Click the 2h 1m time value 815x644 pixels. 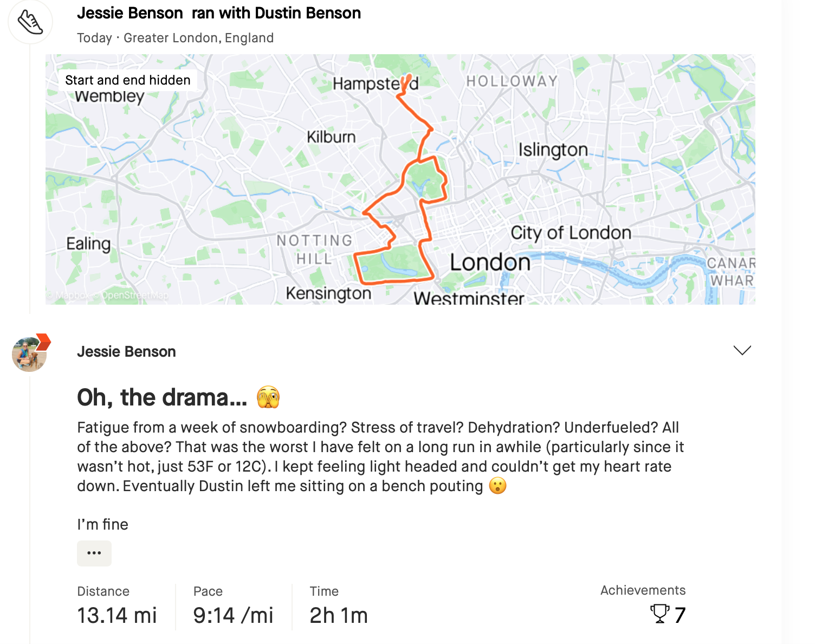(x=339, y=615)
